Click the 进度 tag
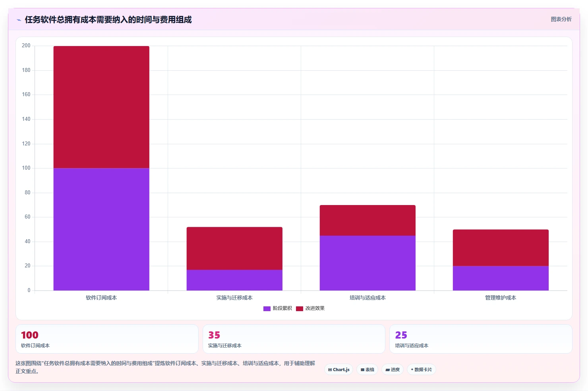The image size is (588, 391). [x=393, y=370]
